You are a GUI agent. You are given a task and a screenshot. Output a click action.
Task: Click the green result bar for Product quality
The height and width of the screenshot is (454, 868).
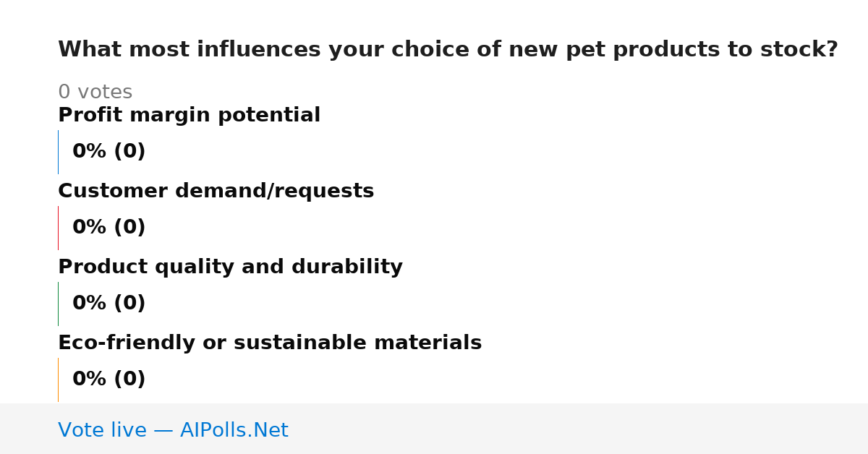(x=58, y=304)
